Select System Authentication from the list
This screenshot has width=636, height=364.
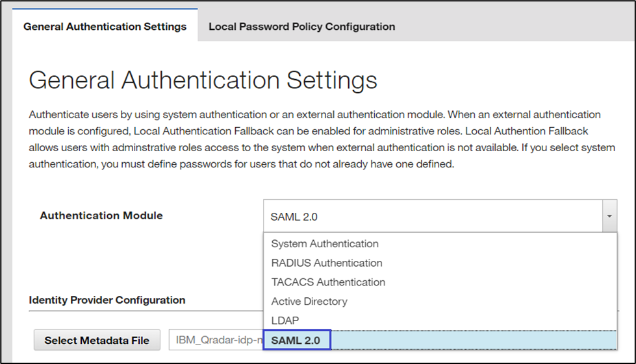[x=325, y=244]
